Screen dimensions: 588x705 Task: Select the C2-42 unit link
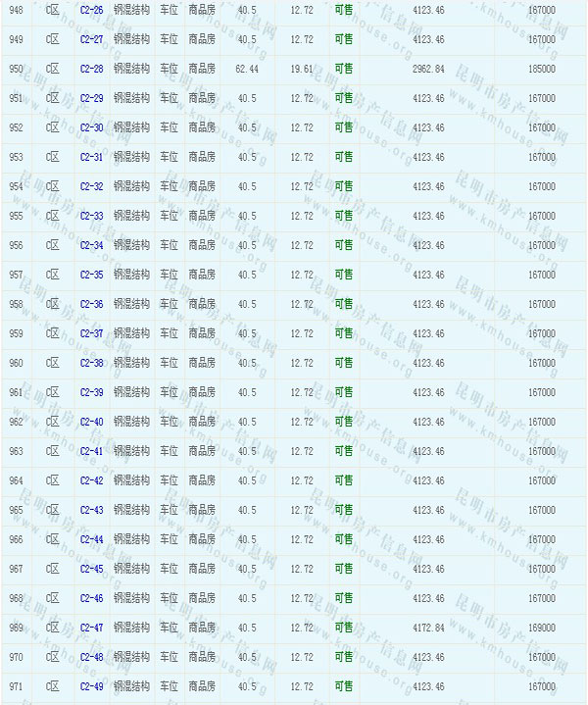(x=91, y=480)
